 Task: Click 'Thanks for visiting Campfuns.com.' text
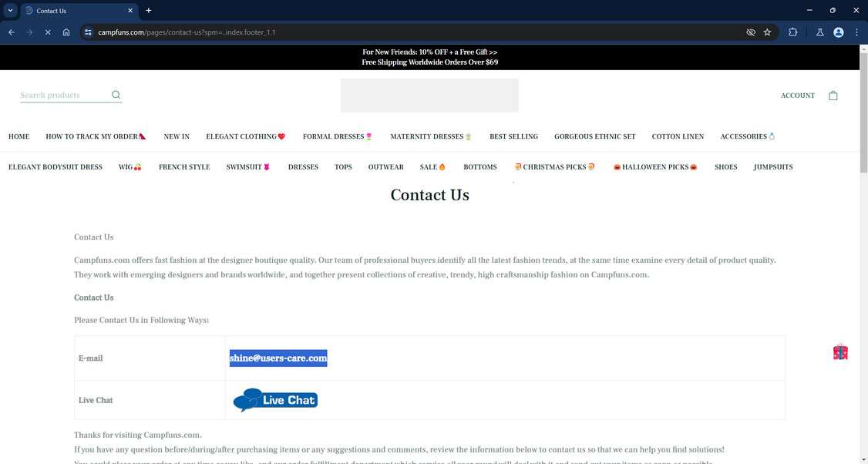[138, 435]
